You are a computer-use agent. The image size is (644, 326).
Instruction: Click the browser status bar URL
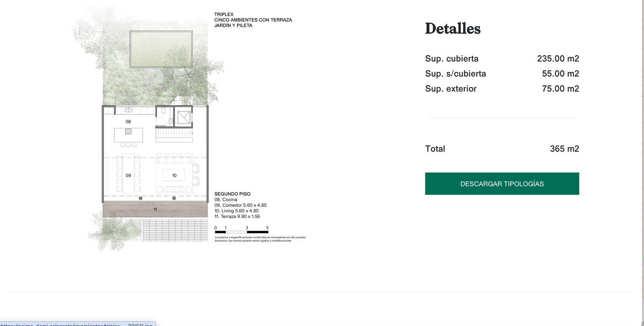(x=77, y=324)
